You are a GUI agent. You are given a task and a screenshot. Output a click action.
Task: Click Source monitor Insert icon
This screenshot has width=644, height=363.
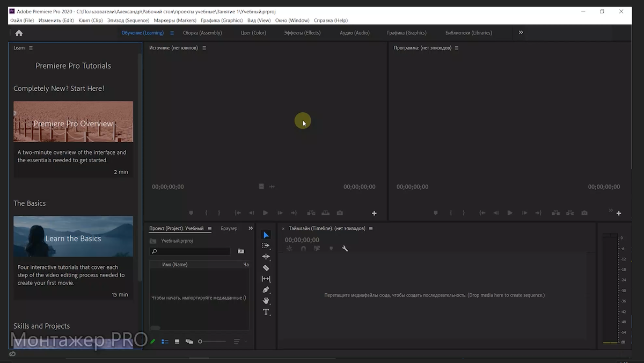311,213
